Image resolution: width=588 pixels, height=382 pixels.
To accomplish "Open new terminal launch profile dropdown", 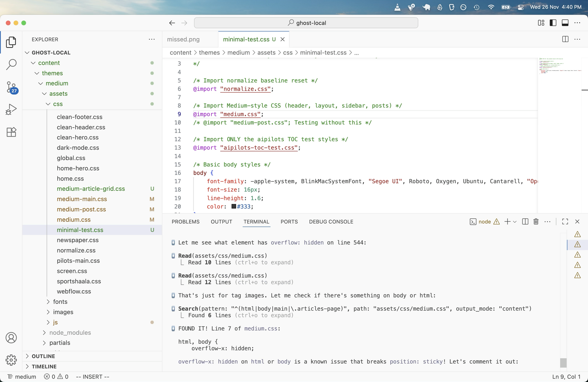I will pos(515,222).
